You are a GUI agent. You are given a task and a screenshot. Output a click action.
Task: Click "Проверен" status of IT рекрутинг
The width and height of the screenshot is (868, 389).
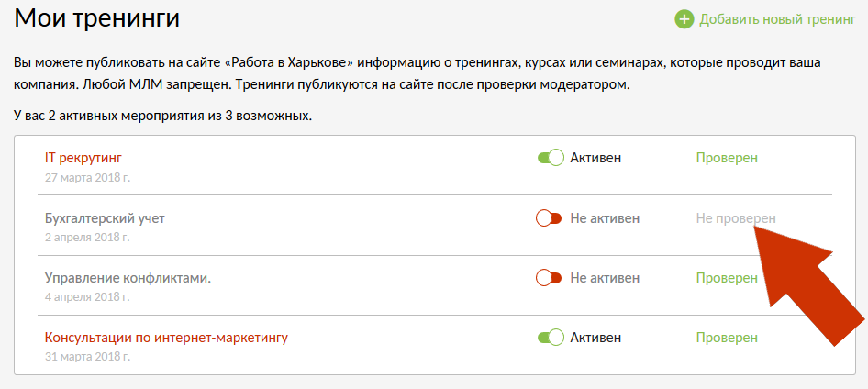(727, 158)
